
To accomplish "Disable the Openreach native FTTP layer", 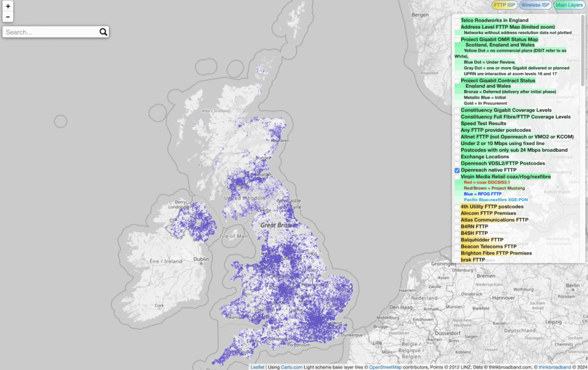I will click(457, 170).
